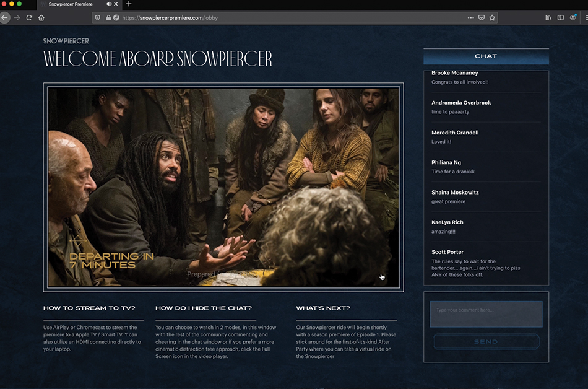Image resolution: width=588 pixels, height=389 pixels.
Task: Click the HOW DO I HIDE THE CHAT? heading
Action: tap(204, 308)
